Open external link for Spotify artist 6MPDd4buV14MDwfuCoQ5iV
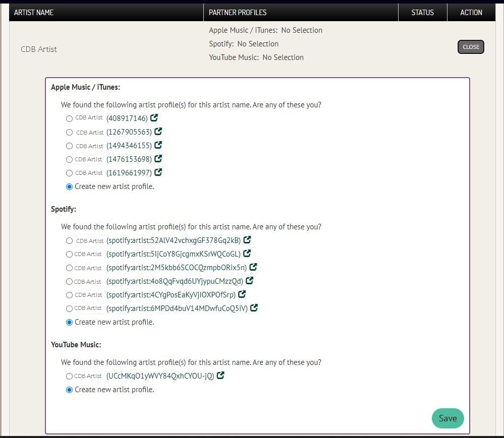Viewport: 504px width, 438px height. 254,307
